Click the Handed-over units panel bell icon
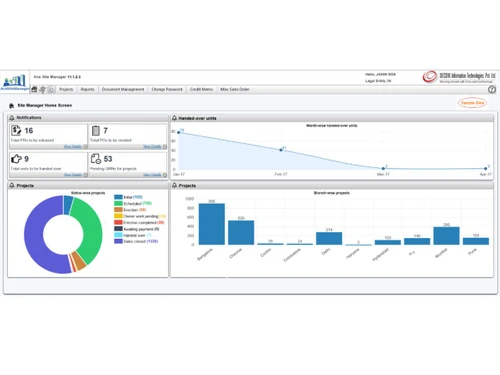The image size is (500, 375). click(174, 118)
